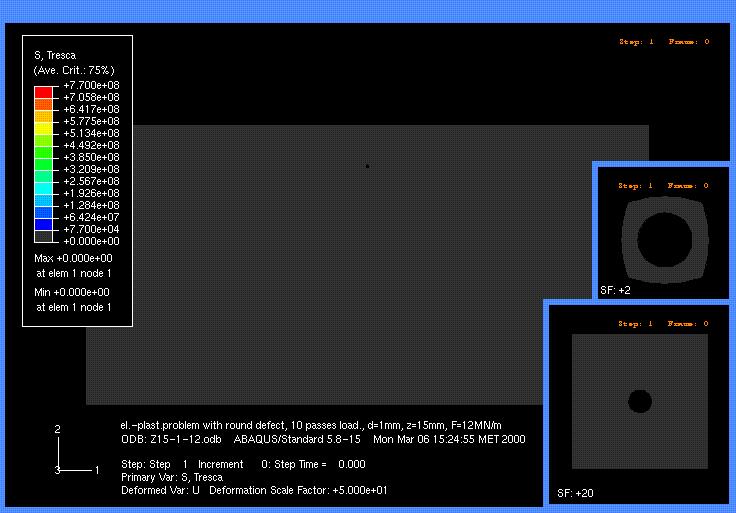Click the Primary Var: S, Tresca line
Viewport: 736px width, 513px height.
point(172,477)
